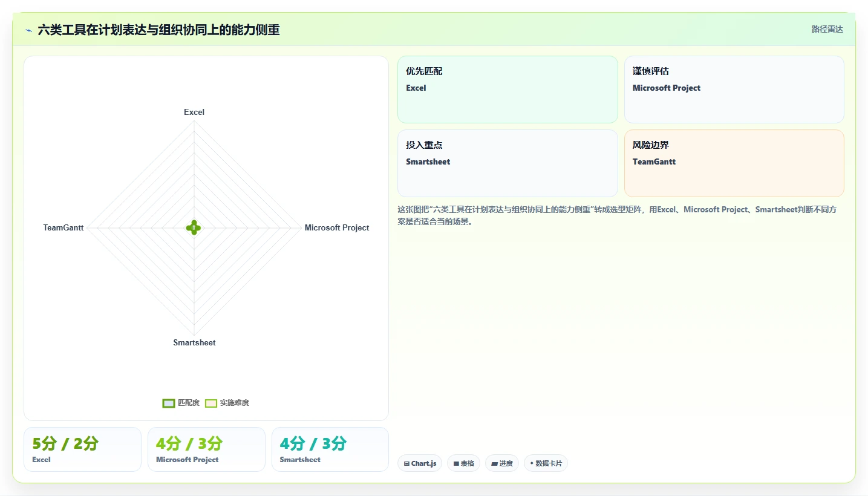Screen dimensions: 868x496
Task: Click the Chart.js tag chip
Action: (420, 463)
